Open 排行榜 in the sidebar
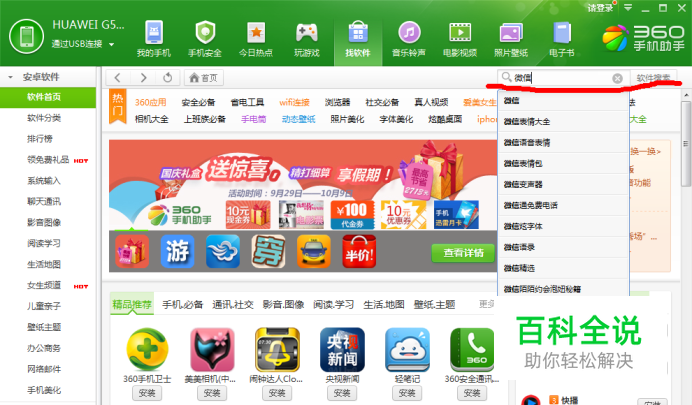692x405 pixels. (40, 139)
